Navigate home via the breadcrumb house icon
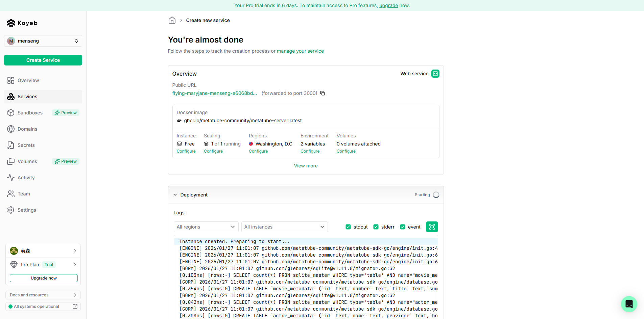This screenshot has height=319, width=644. pos(172,20)
